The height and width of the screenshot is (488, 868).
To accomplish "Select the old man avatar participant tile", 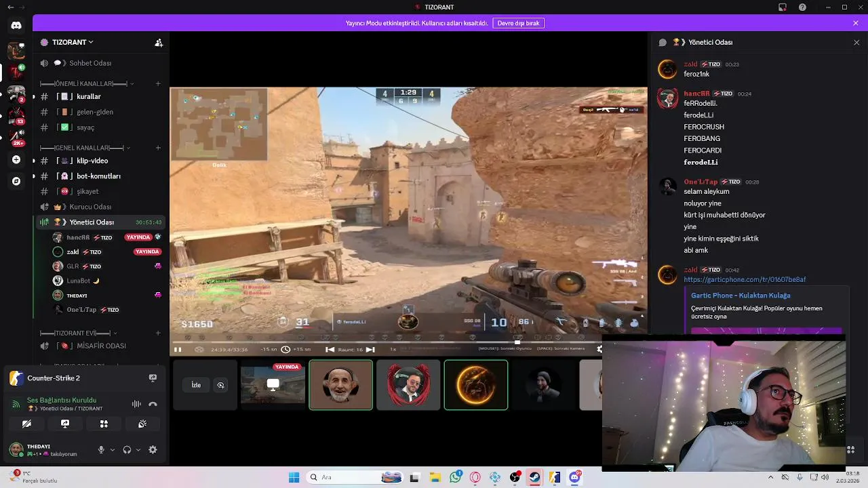I will 340,385.
